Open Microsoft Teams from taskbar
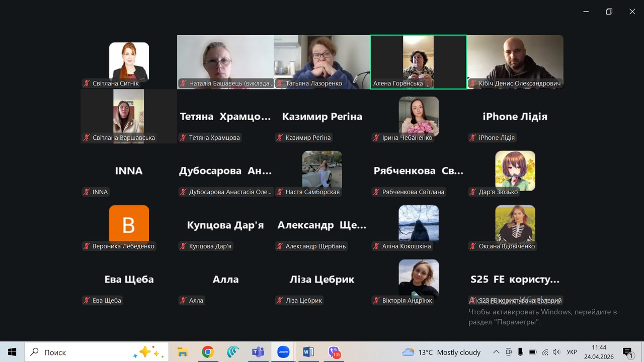Image resolution: width=644 pixels, height=362 pixels. pos(258,352)
